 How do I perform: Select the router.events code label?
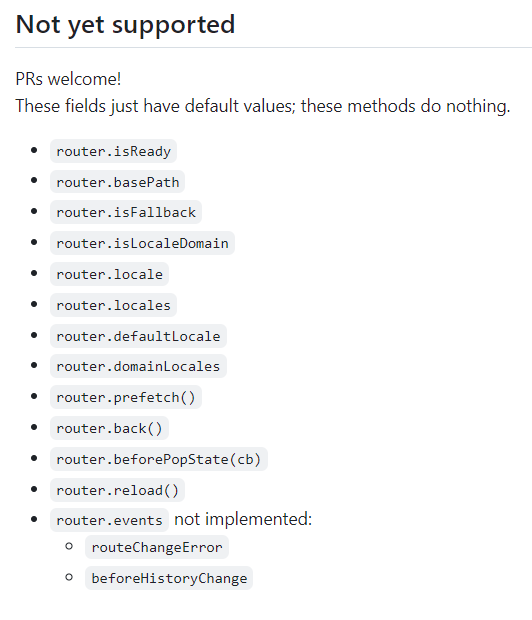pos(110,520)
